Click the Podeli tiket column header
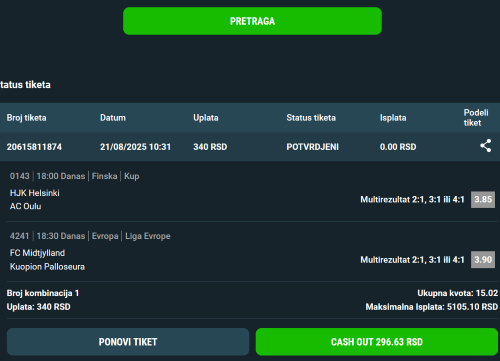The height and width of the screenshot is (361, 500). pos(476,118)
